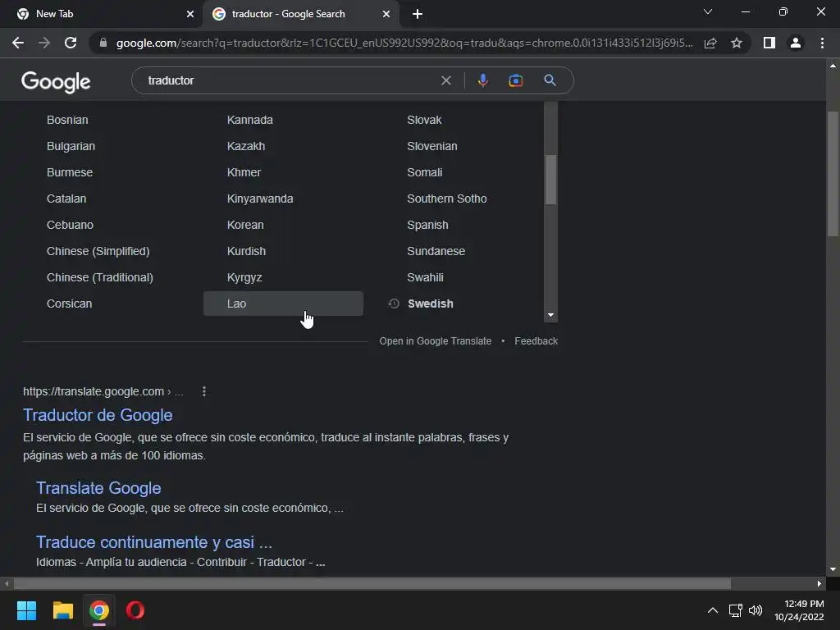Clear the search box with the X icon
Screen dimensions: 840x630
tap(445, 80)
